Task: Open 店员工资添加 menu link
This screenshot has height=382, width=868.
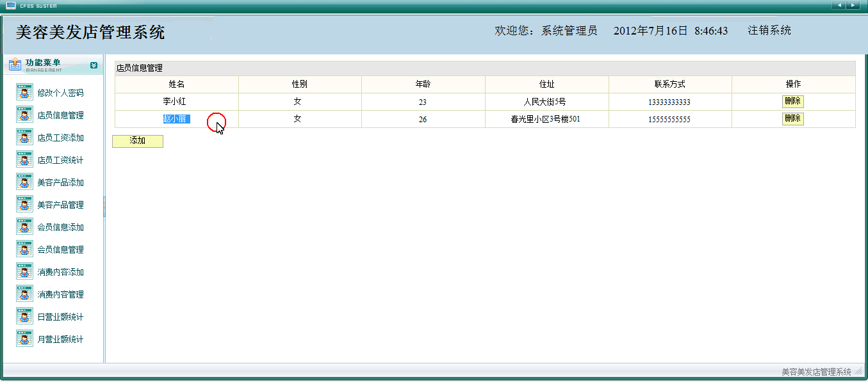Action: [60, 138]
